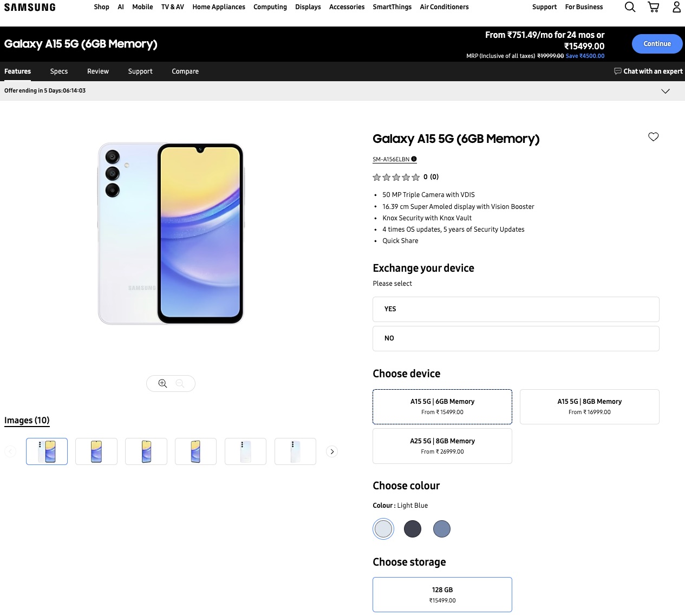Screen dimensions: 685x616
Task: Open the search magnifier icon
Action: pos(630,7)
